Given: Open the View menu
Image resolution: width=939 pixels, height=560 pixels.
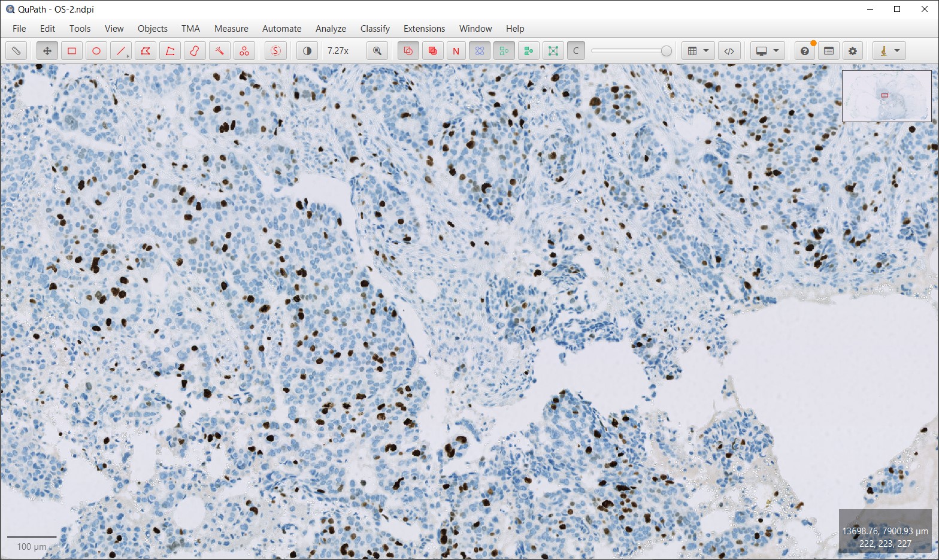Looking at the screenshot, I should coord(114,29).
